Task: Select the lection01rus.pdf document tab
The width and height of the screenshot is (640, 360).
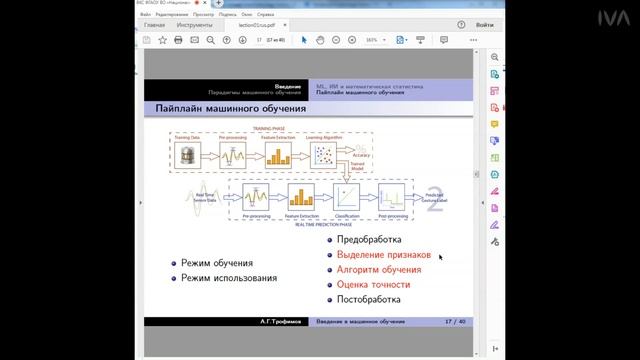Action: pos(257,25)
